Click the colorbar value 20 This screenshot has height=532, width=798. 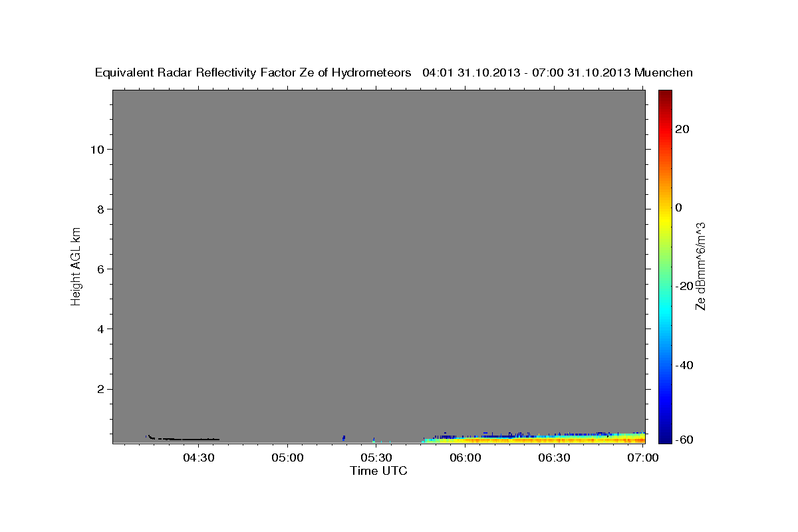click(682, 129)
